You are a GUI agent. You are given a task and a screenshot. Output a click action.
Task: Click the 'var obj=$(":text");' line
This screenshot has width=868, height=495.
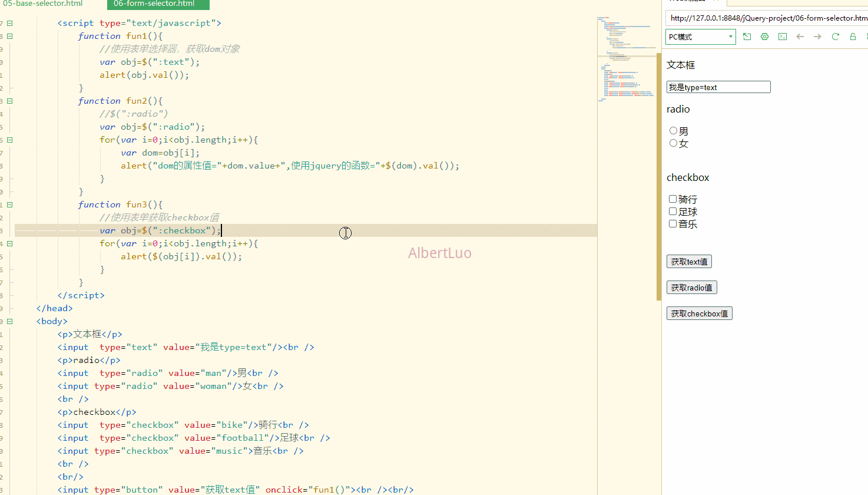(150, 62)
